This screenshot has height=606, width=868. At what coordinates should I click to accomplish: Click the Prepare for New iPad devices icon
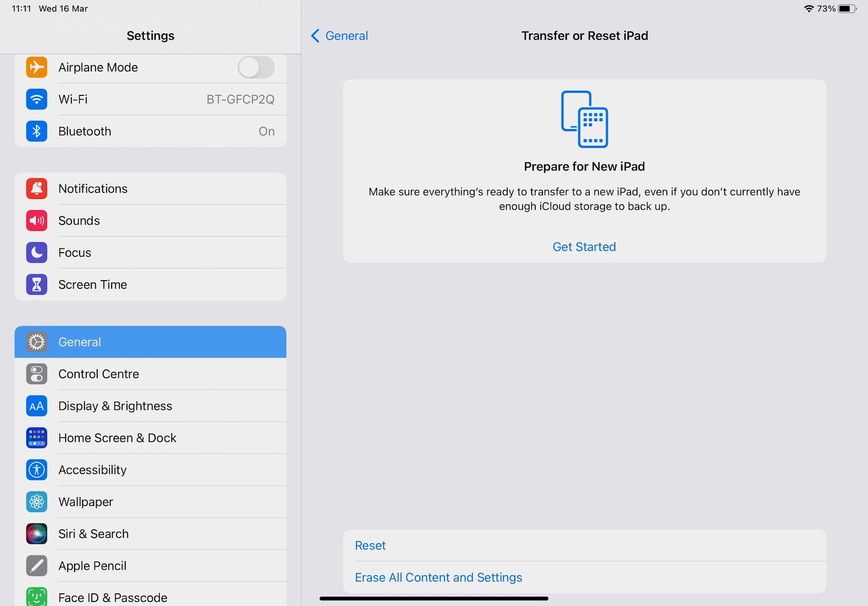tap(585, 119)
